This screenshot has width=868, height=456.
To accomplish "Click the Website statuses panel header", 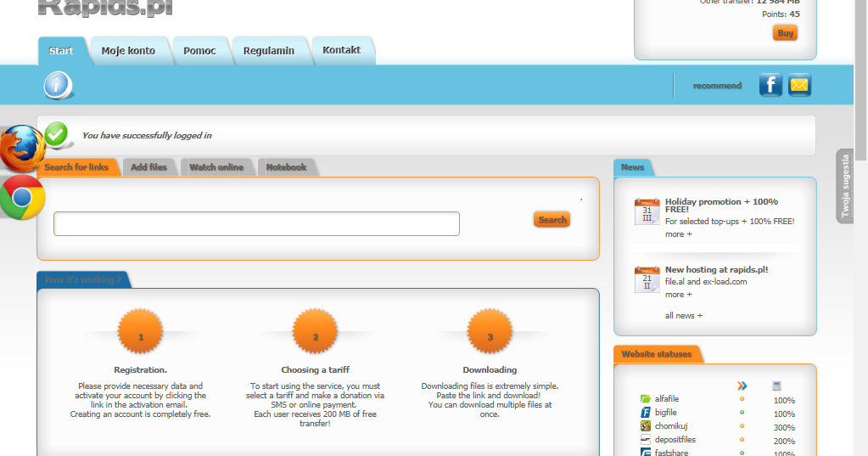I will pos(657,354).
